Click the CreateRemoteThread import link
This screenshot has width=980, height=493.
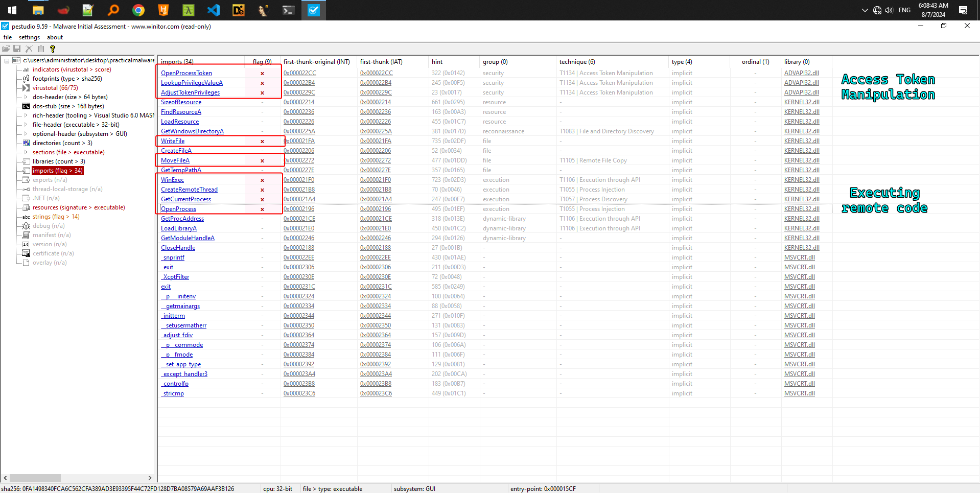click(x=189, y=190)
